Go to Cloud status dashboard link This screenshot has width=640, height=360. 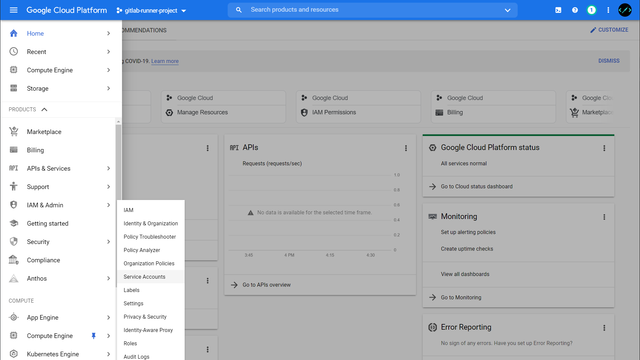tap(476, 187)
